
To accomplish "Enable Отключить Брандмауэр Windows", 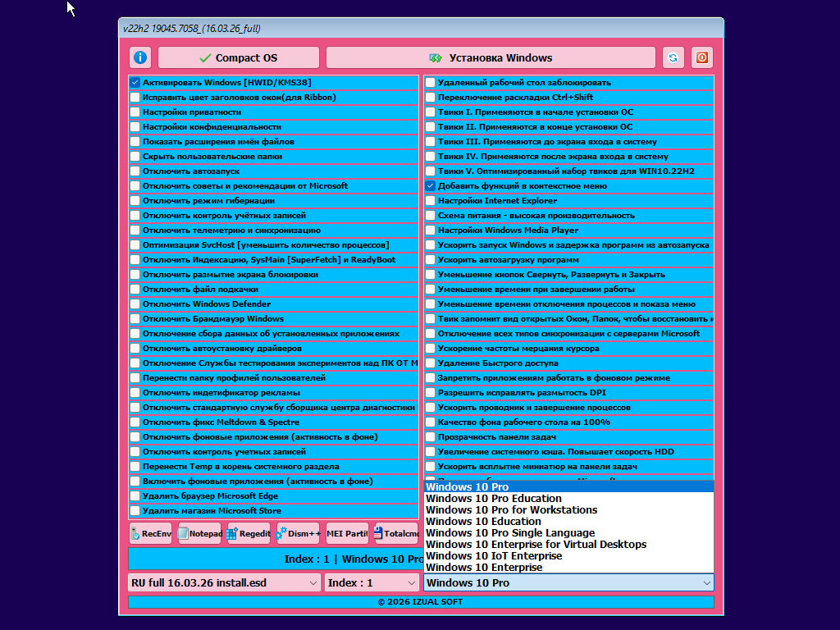I will coord(135,319).
